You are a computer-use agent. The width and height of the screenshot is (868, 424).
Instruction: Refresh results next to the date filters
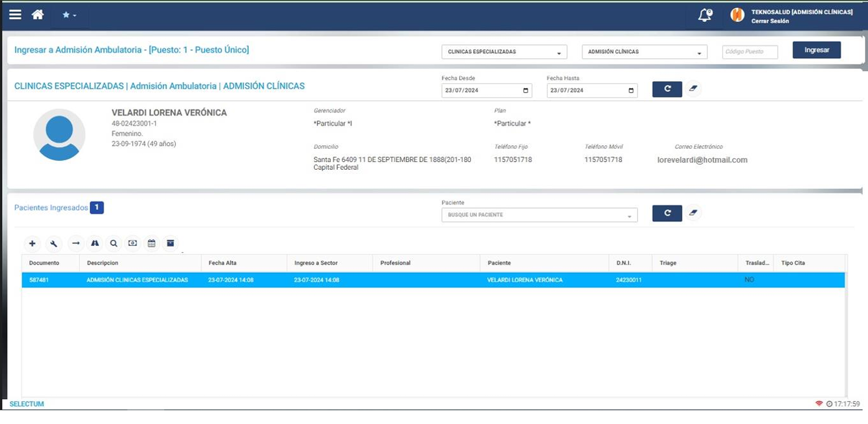[667, 89]
